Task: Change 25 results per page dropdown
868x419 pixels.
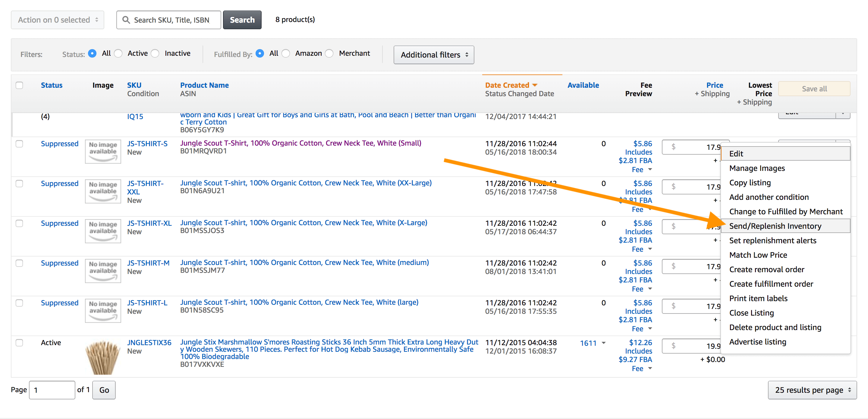Action: tap(812, 390)
